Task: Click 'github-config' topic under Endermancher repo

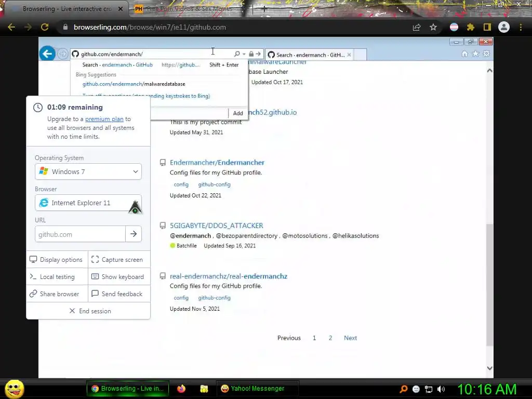Action: click(x=215, y=184)
